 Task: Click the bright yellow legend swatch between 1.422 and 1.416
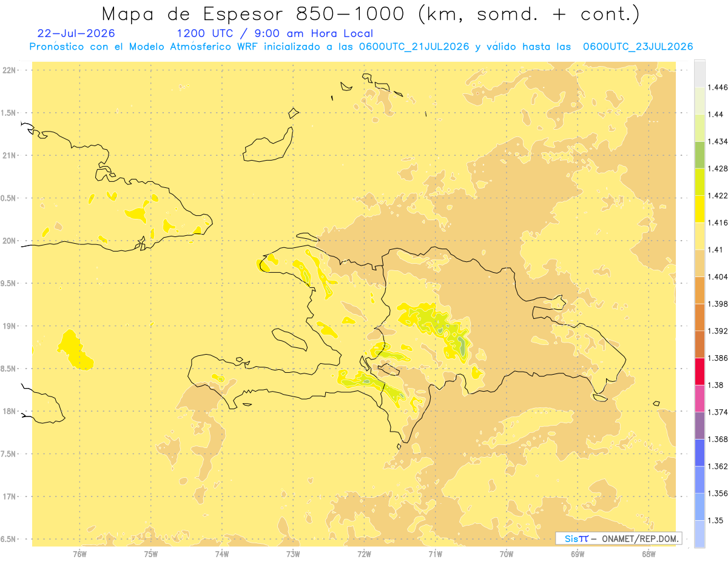(x=699, y=209)
